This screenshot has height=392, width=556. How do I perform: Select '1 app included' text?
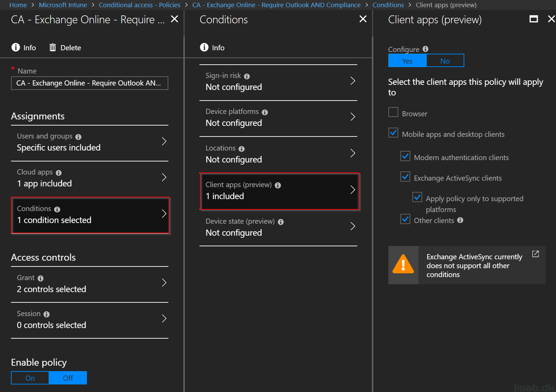44,183
